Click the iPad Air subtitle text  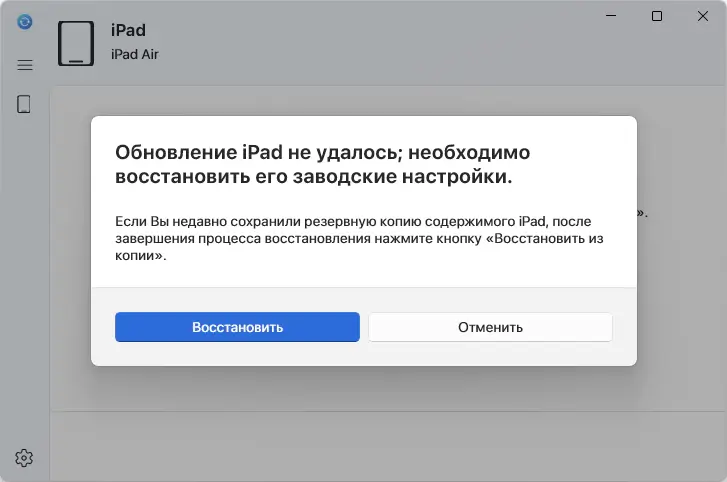pos(134,54)
